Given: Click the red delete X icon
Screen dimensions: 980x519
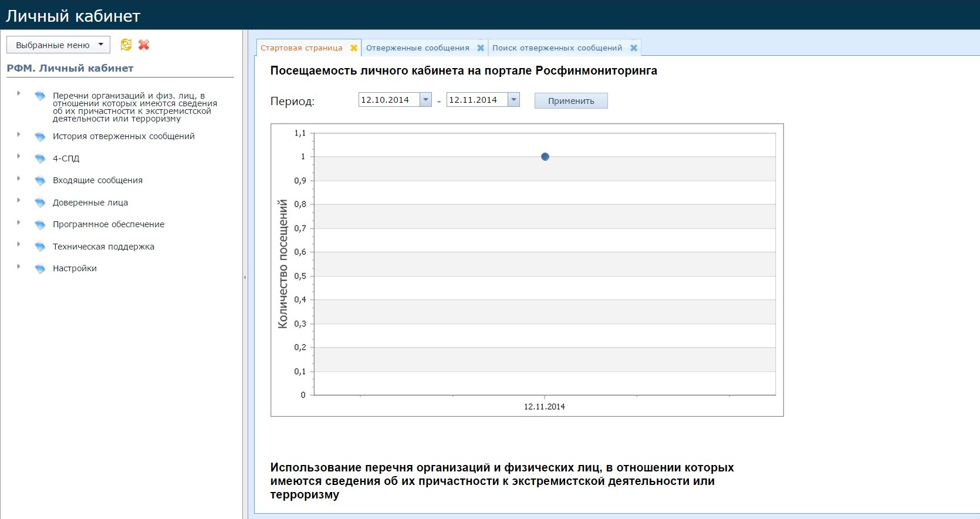Looking at the screenshot, I should point(144,45).
